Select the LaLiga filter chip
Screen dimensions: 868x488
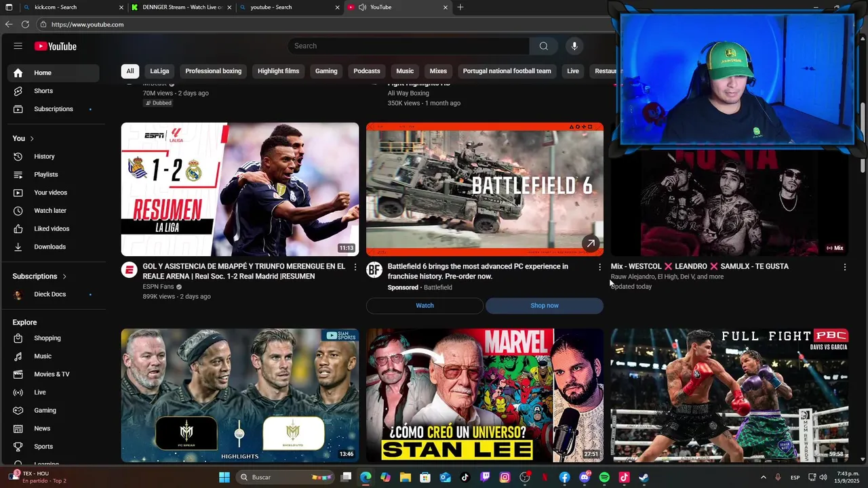[159, 71]
